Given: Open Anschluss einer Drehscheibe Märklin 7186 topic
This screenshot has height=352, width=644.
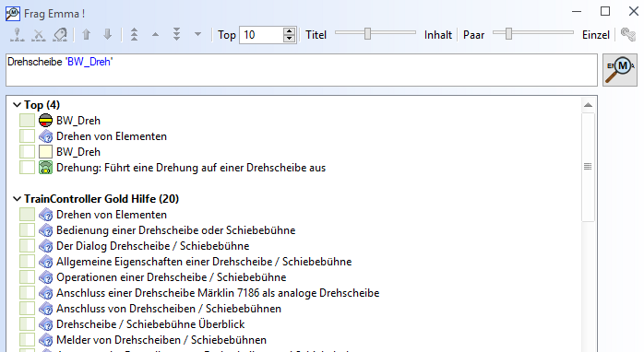Looking at the screenshot, I should (218, 293).
